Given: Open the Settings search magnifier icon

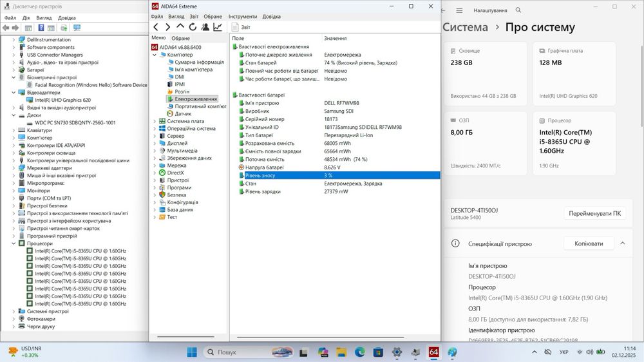Looking at the screenshot, I should pos(518,10).
